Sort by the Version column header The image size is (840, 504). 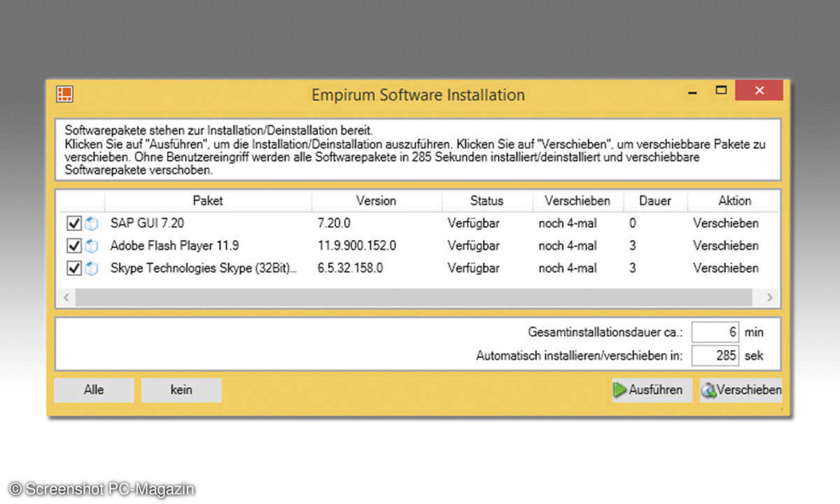point(377,201)
